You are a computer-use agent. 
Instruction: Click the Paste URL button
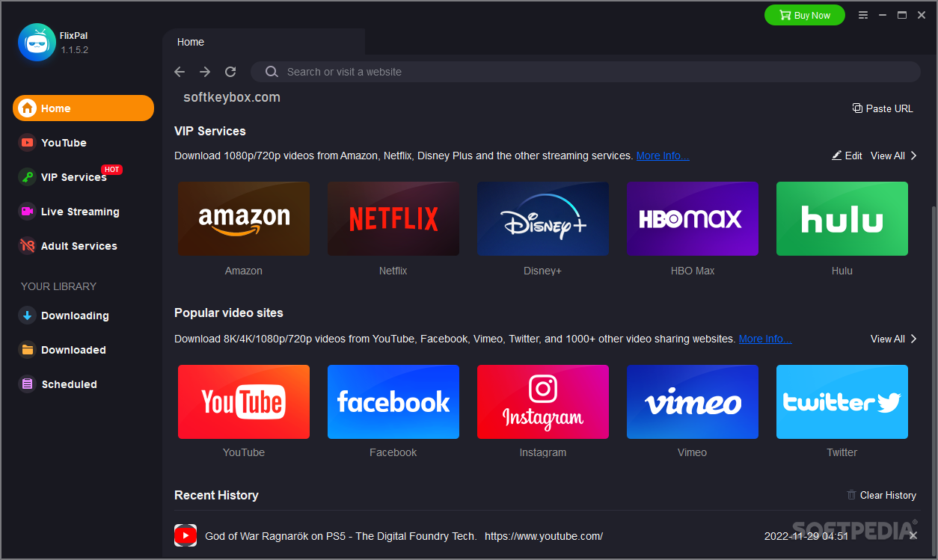pos(883,108)
